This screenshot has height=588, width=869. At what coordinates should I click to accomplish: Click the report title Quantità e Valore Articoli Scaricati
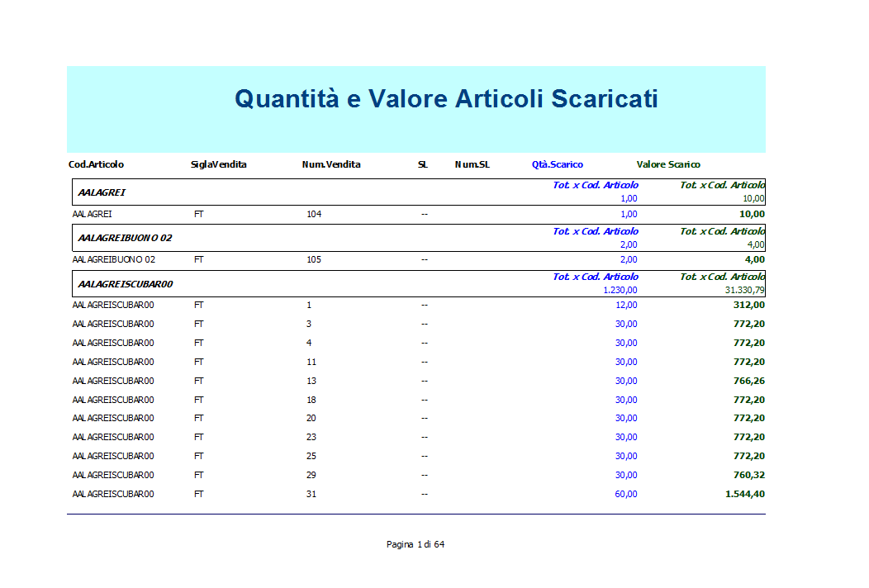click(446, 99)
